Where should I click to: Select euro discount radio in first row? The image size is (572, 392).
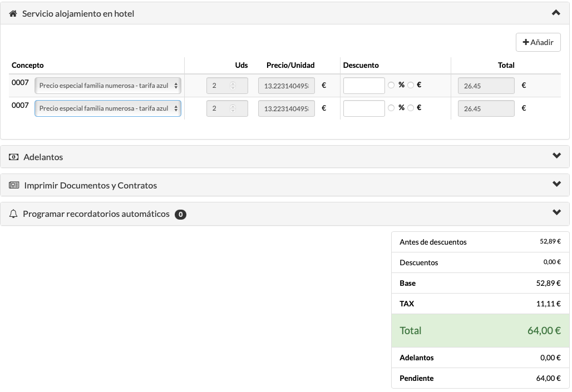click(x=411, y=85)
